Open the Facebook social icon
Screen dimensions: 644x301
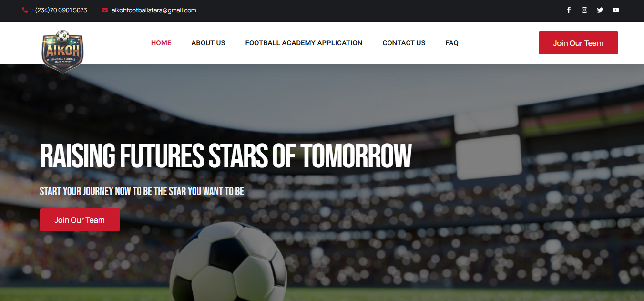[568, 10]
